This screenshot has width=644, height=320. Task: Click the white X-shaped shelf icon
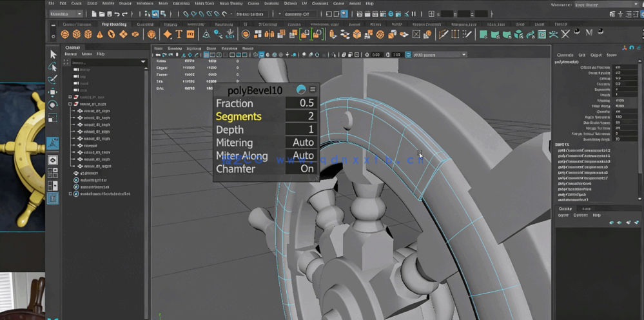pyautogui.click(x=565, y=34)
